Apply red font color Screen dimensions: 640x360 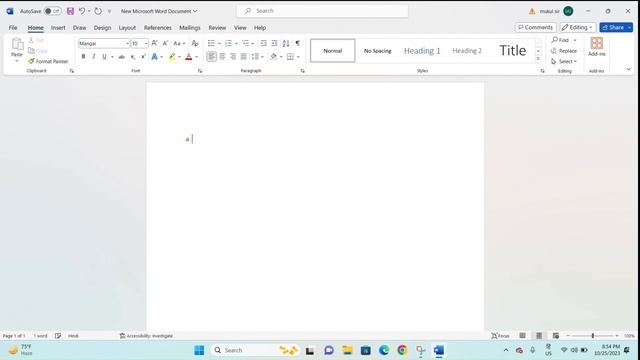tap(189, 57)
